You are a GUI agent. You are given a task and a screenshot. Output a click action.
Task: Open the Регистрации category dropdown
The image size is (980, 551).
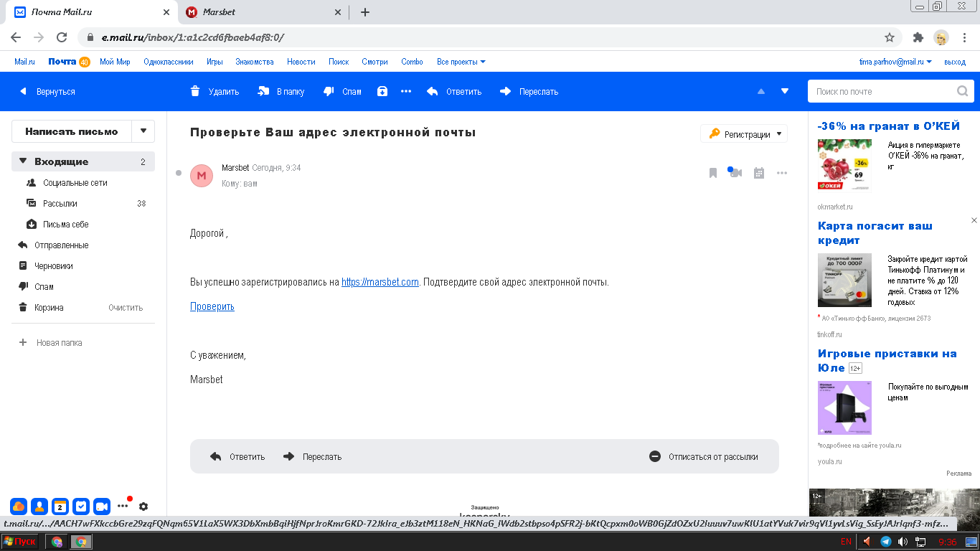click(744, 134)
